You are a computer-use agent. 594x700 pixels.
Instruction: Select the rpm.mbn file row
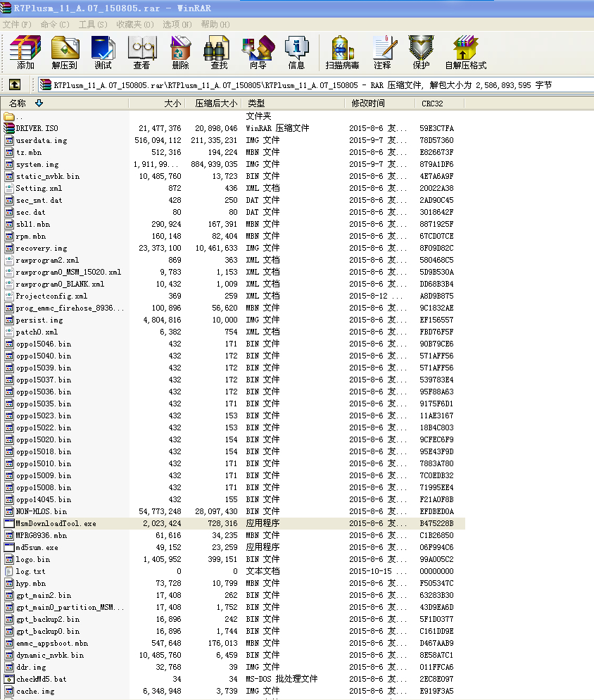232,236
